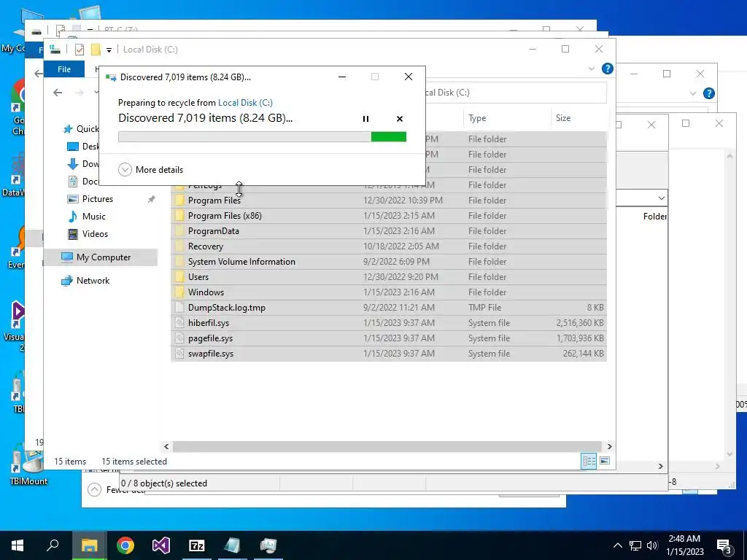
Task: Click the drive icon in Local Disk title bar
Action: coord(55,49)
